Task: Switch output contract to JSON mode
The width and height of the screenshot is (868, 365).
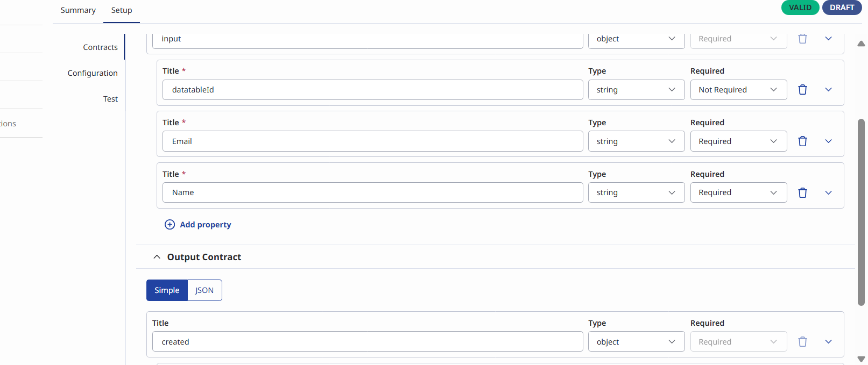Action: (204, 290)
